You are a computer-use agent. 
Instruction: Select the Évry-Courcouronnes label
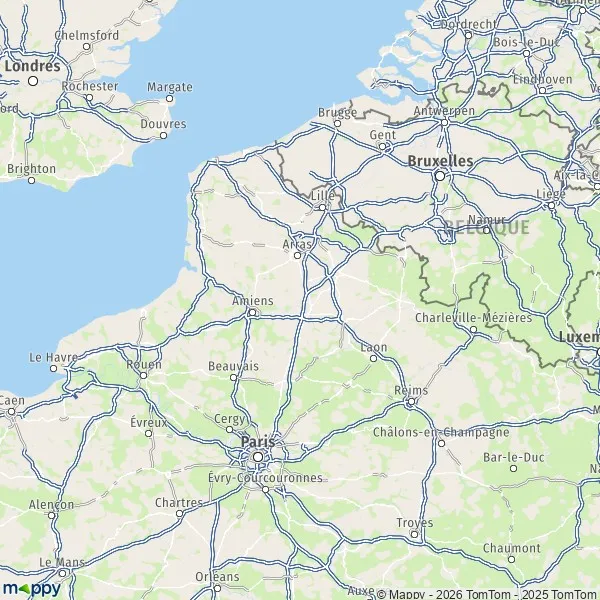[265, 478]
